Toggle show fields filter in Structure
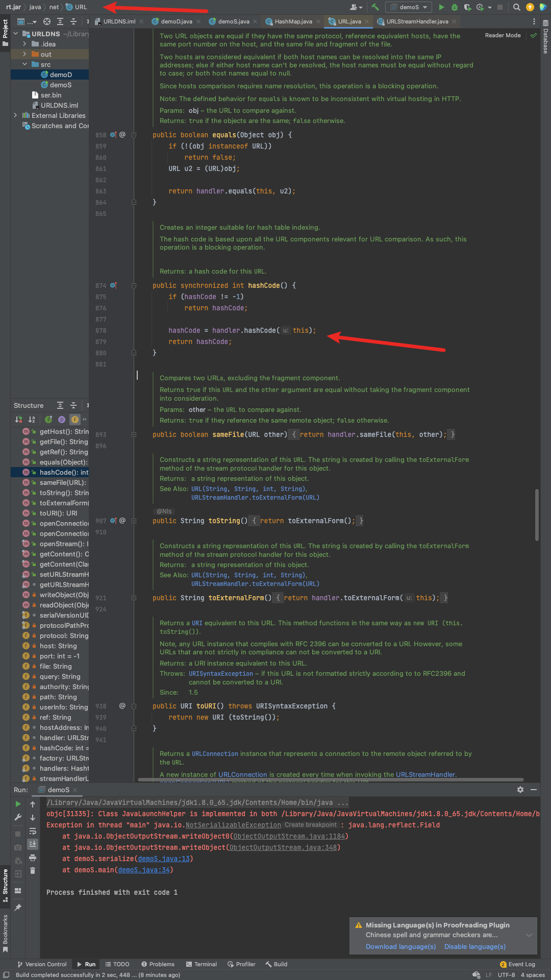 (75, 420)
